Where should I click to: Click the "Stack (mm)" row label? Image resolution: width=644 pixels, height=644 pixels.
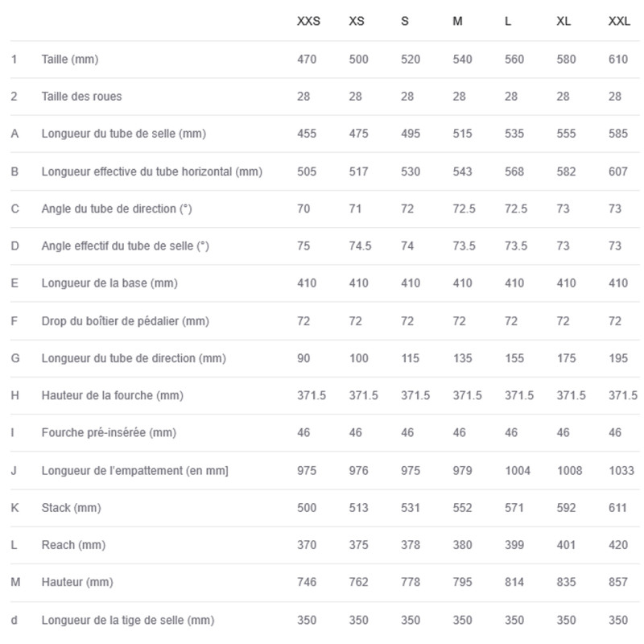(72, 508)
